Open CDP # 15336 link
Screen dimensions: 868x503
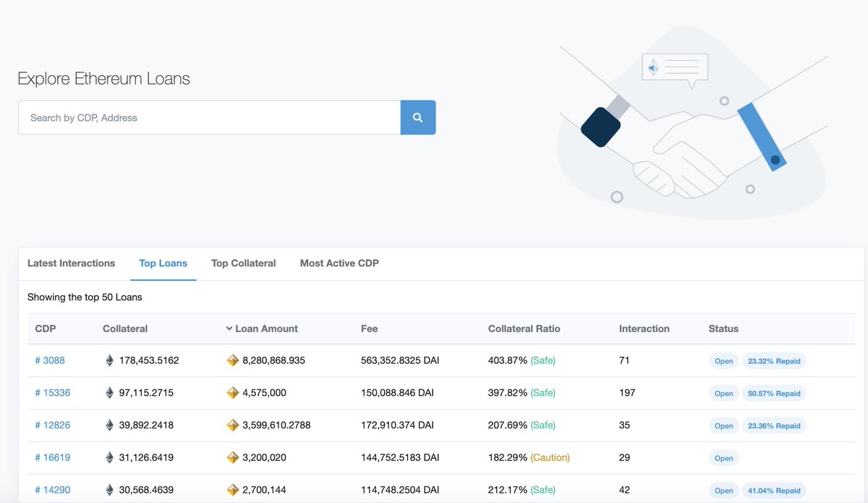pos(53,392)
